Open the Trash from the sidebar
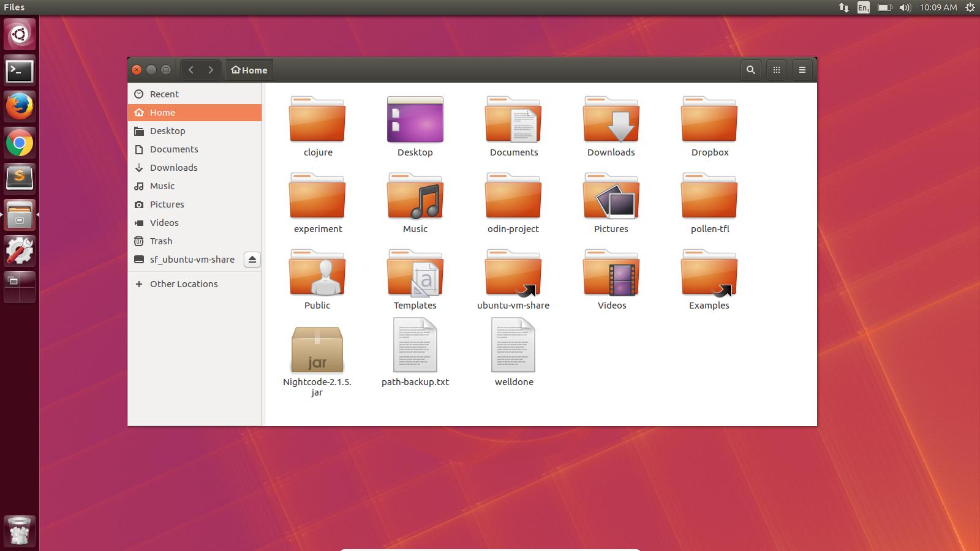980x551 pixels. pos(161,241)
